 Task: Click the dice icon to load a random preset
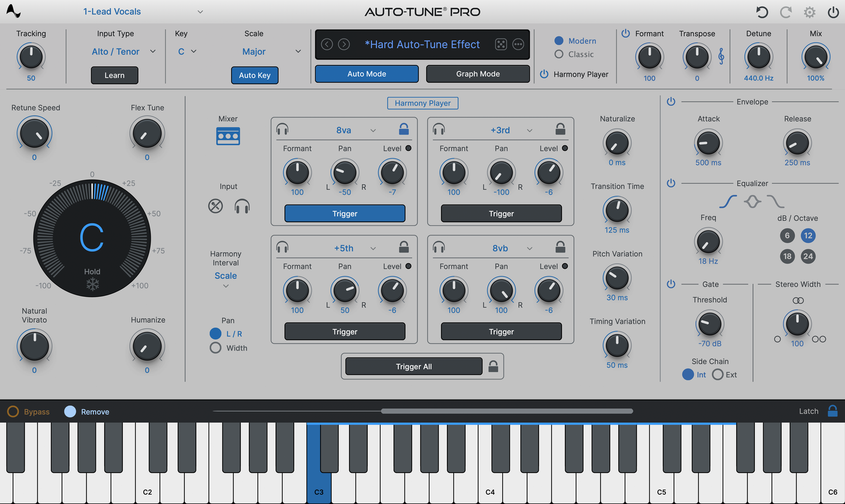point(500,44)
